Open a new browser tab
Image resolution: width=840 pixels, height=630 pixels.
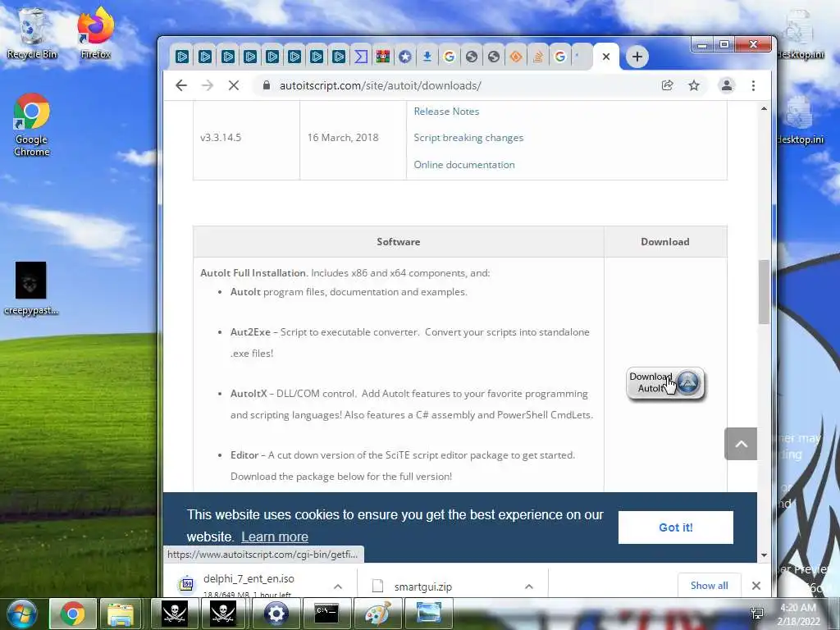tap(637, 57)
